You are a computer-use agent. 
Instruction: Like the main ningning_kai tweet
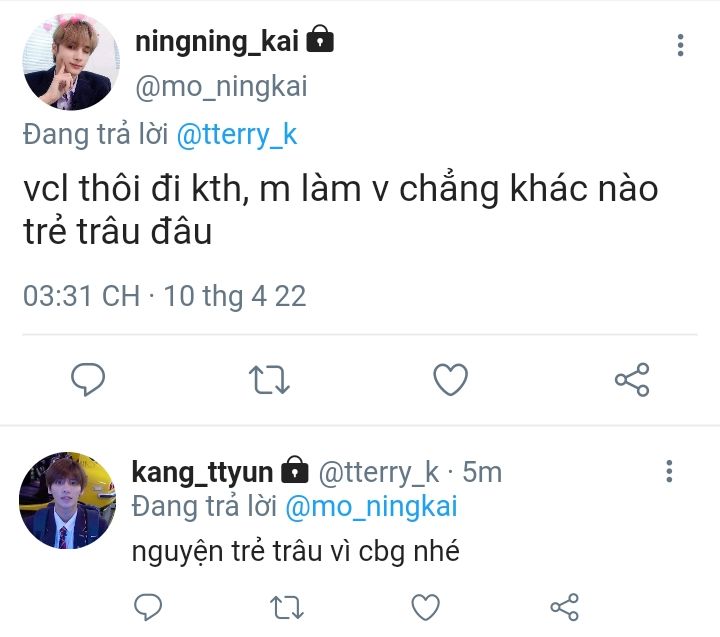pyautogui.click(x=451, y=379)
